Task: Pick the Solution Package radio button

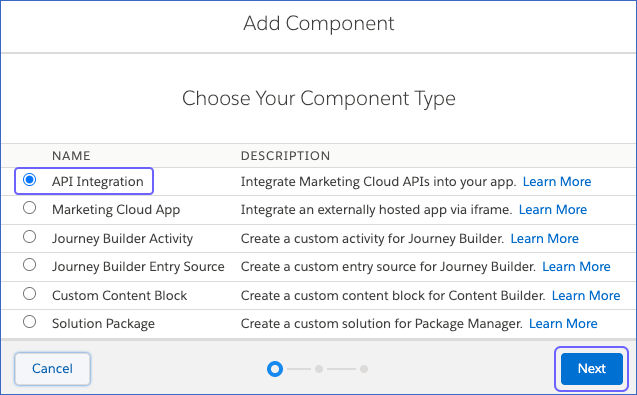Action: (29, 322)
